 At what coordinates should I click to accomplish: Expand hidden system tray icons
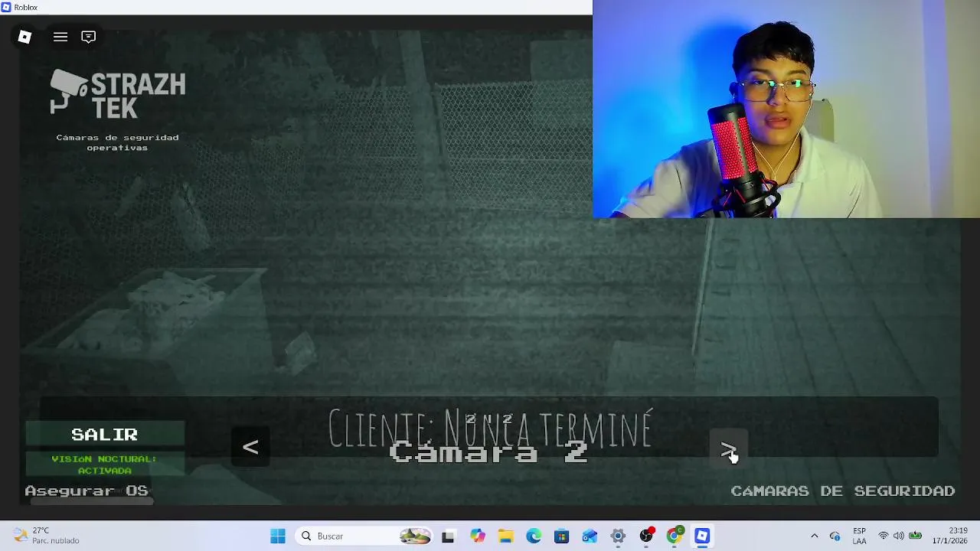point(814,536)
